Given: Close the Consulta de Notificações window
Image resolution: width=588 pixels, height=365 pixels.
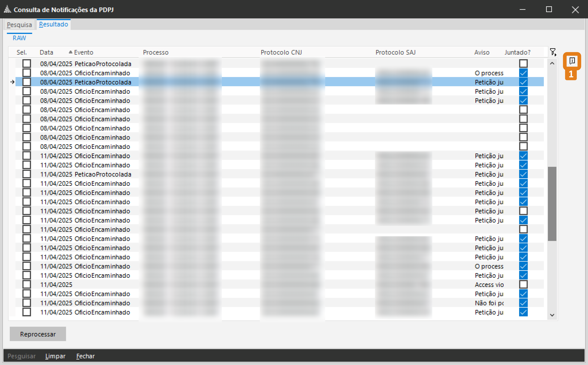Looking at the screenshot, I should [x=575, y=9].
